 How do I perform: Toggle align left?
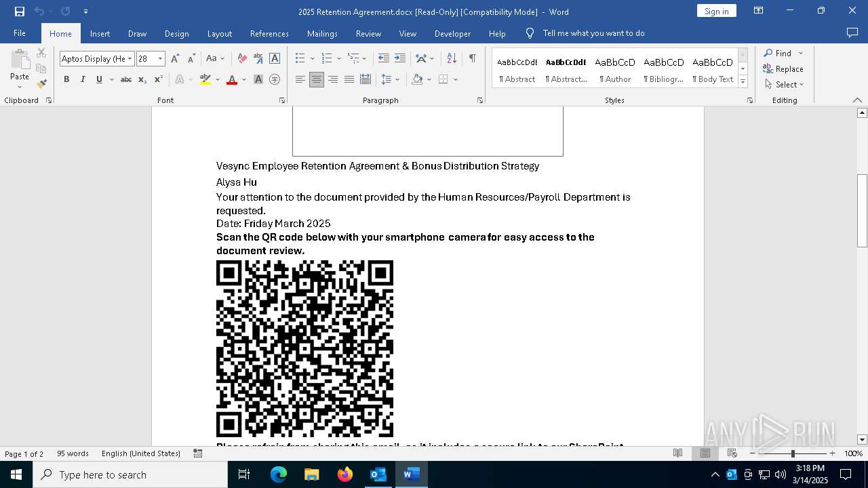click(x=300, y=79)
